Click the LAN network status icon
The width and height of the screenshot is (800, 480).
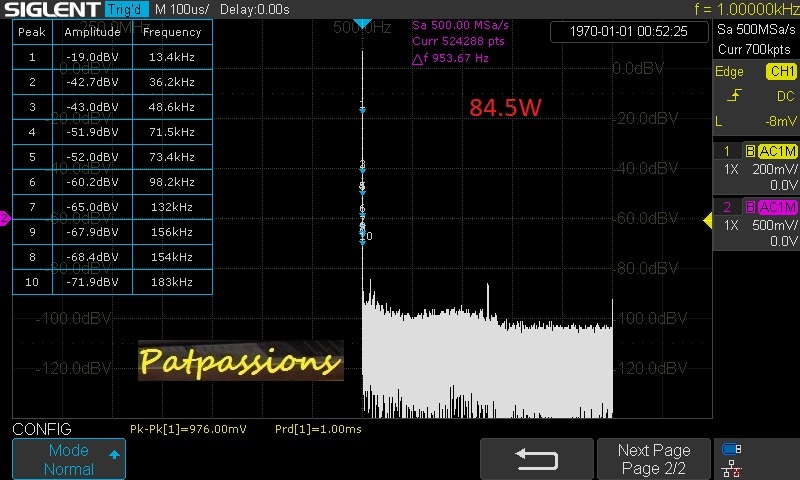pos(732,467)
